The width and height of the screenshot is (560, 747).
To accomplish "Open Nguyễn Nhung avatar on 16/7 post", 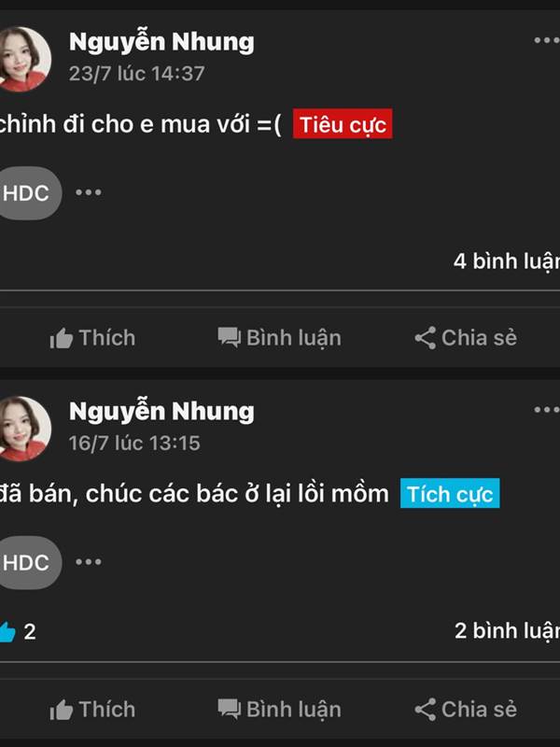I will pyautogui.click(x=24, y=429).
